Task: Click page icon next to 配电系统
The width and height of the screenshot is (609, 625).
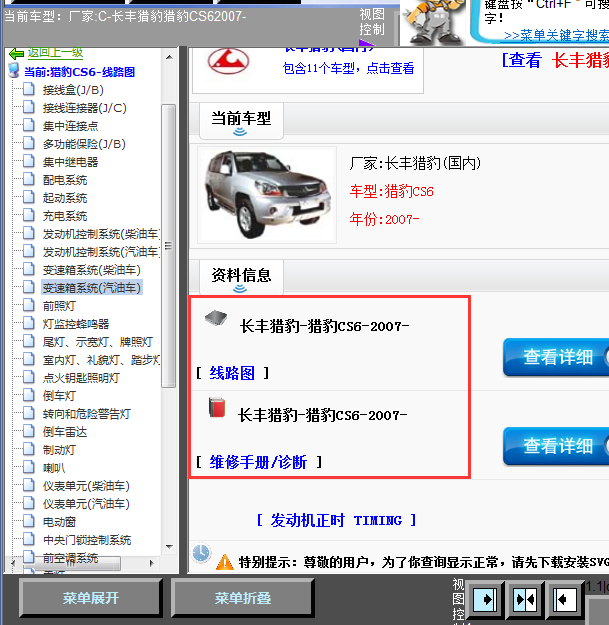Action: [28, 179]
